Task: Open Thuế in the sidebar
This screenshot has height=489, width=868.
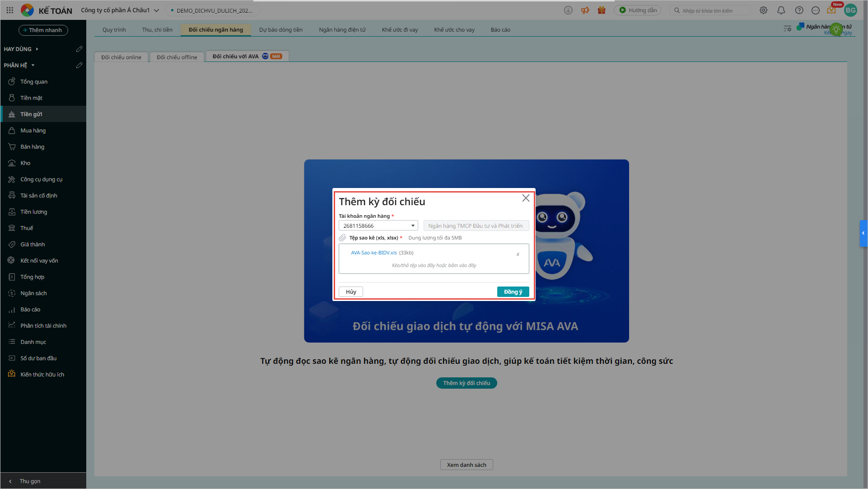Action: pos(43,228)
